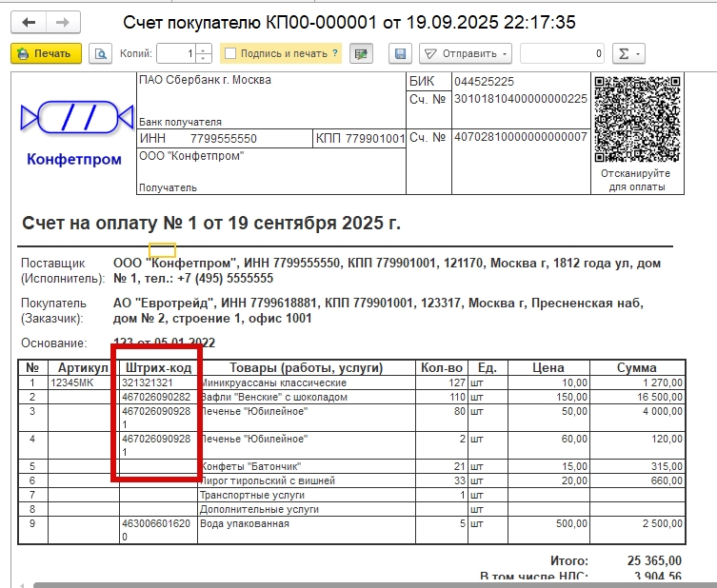Click the Итого total 25 365,00
The height and width of the screenshot is (588, 717).
(654, 560)
